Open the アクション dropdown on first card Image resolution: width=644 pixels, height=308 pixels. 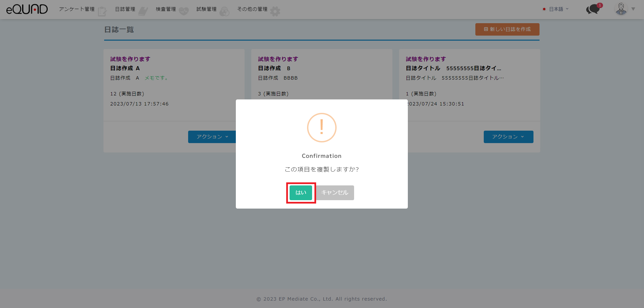coord(212,137)
